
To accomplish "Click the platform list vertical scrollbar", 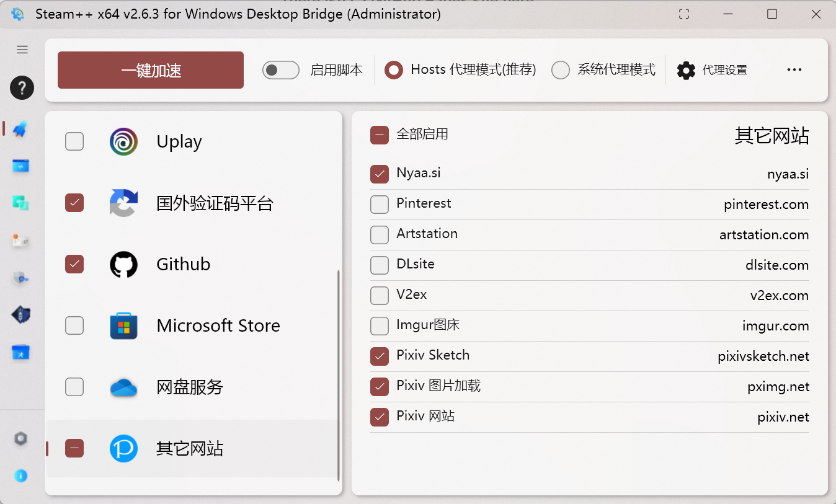I will pyautogui.click(x=338, y=376).
